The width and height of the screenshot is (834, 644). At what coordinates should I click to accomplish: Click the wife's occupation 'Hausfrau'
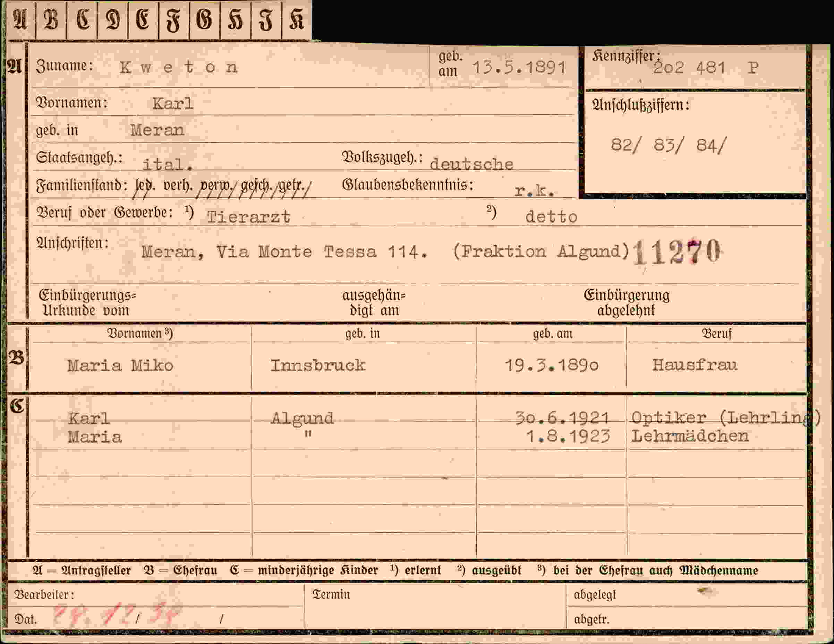pyautogui.click(x=694, y=365)
